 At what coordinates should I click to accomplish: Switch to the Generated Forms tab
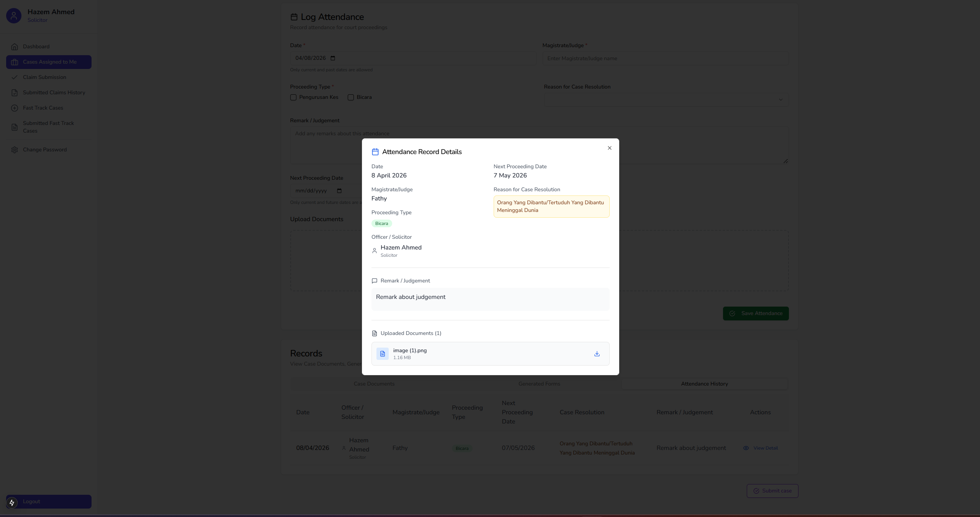[x=539, y=384]
